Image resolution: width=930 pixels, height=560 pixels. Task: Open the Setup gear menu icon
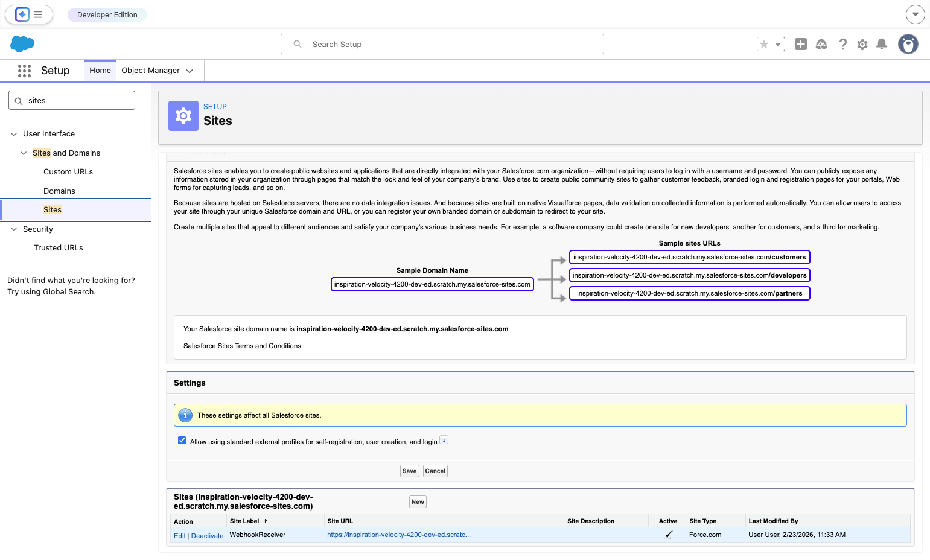tap(862, 44)
